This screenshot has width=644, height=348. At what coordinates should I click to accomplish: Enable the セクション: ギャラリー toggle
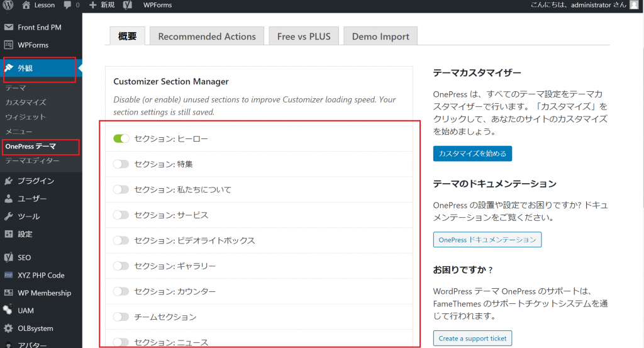pyautogui.click(x=121, y=266)
